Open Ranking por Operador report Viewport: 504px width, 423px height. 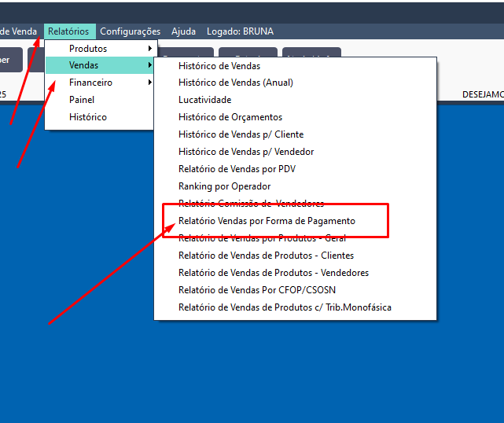[x=295, y=186]
